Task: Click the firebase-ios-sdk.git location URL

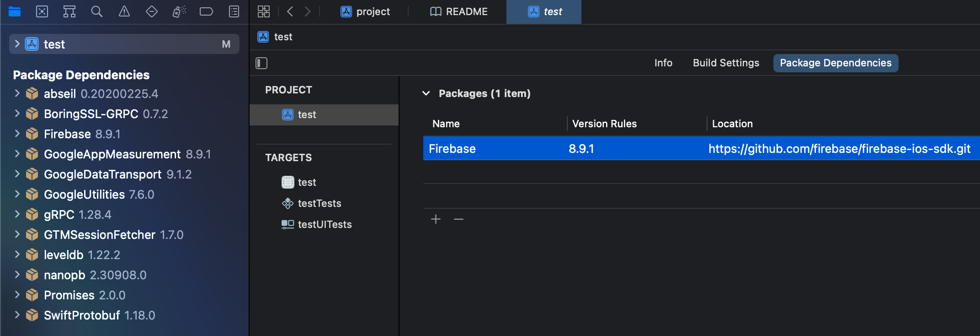Action: [x=839, y=149]
